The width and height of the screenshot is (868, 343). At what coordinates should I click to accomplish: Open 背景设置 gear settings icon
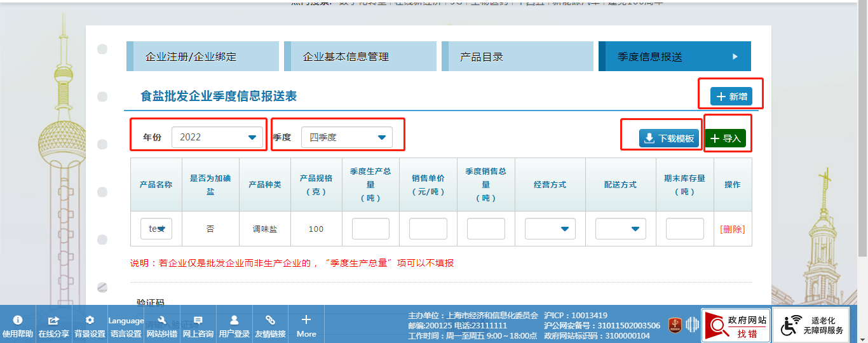(x=90, y=321)
